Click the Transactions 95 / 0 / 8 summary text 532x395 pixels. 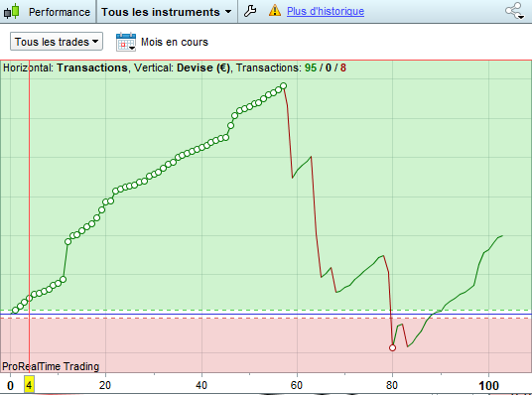point(291,67)
